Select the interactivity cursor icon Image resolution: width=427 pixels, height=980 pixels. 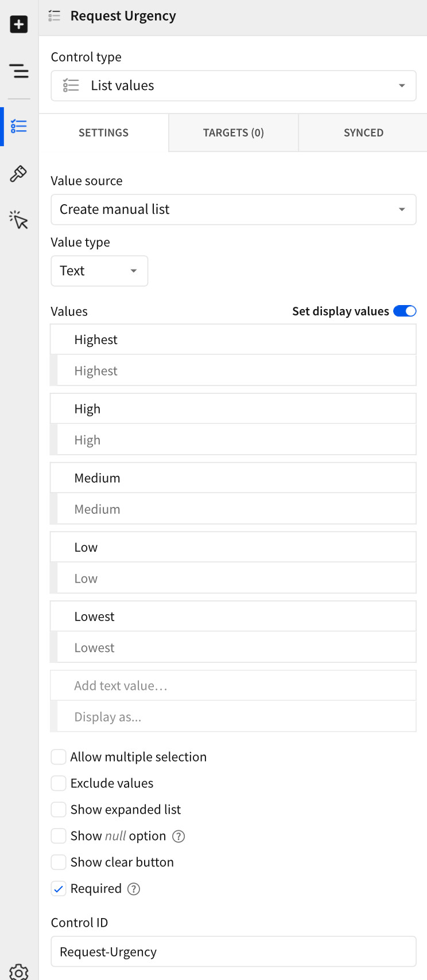(18, 220)
